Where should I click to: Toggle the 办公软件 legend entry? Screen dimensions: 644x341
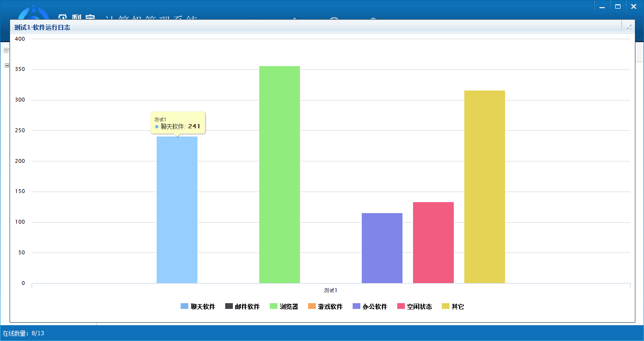[x=369, y=307]
